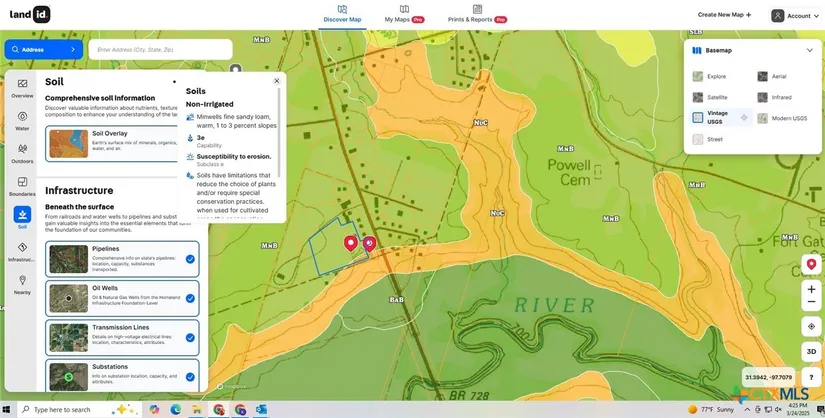Click the address search input field

click(x=160, y=49)
